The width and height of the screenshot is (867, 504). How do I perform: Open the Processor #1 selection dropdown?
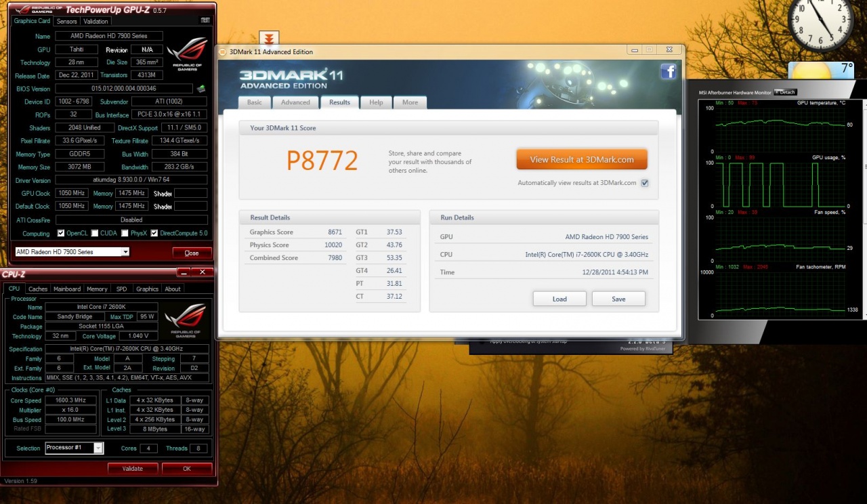[x=74, y=448]
